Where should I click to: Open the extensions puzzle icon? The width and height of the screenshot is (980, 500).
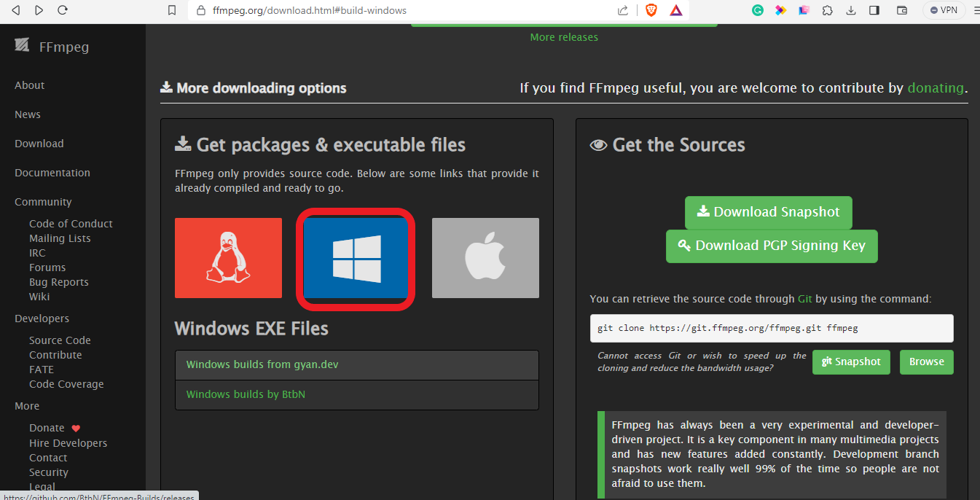(828, 10)
